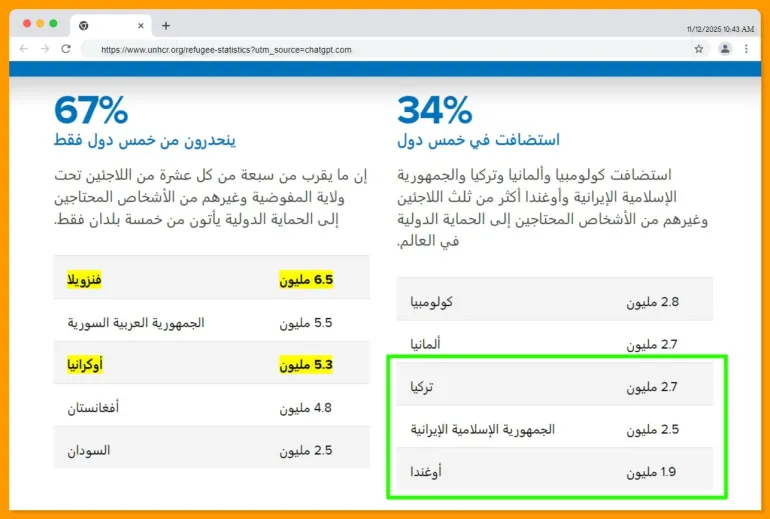Click the heading استضافت في خمس دول

click(x=478, y=141)
